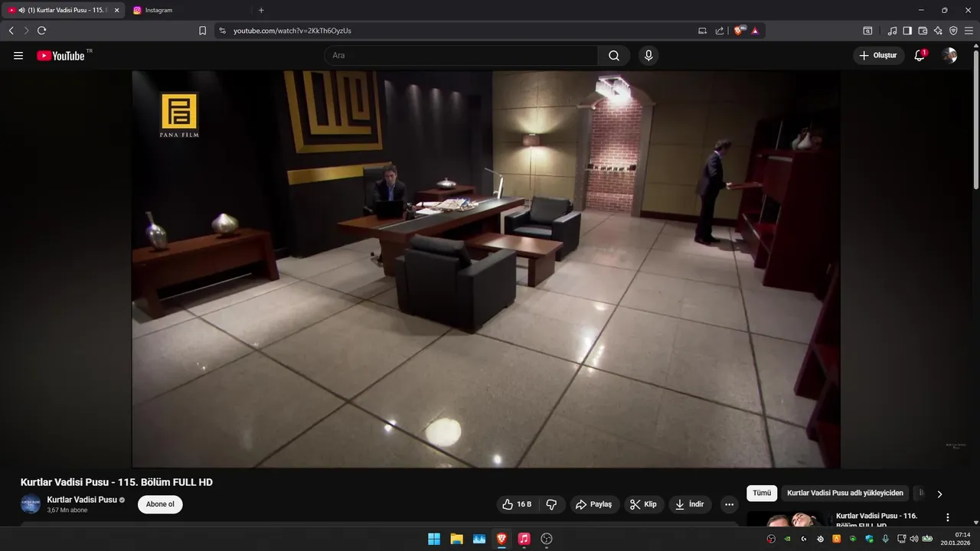
Task: Click the video player to pause playback
Action: pos(486,269)
